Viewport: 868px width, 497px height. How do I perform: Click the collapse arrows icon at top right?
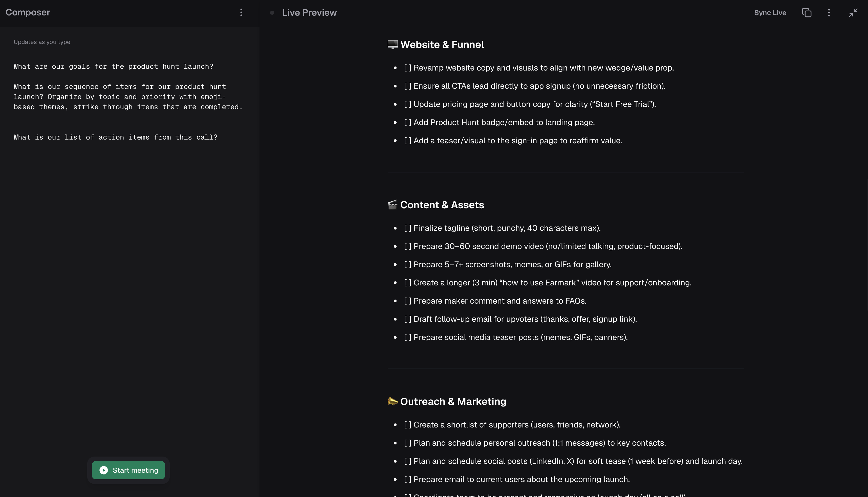[x=853, y=13]
